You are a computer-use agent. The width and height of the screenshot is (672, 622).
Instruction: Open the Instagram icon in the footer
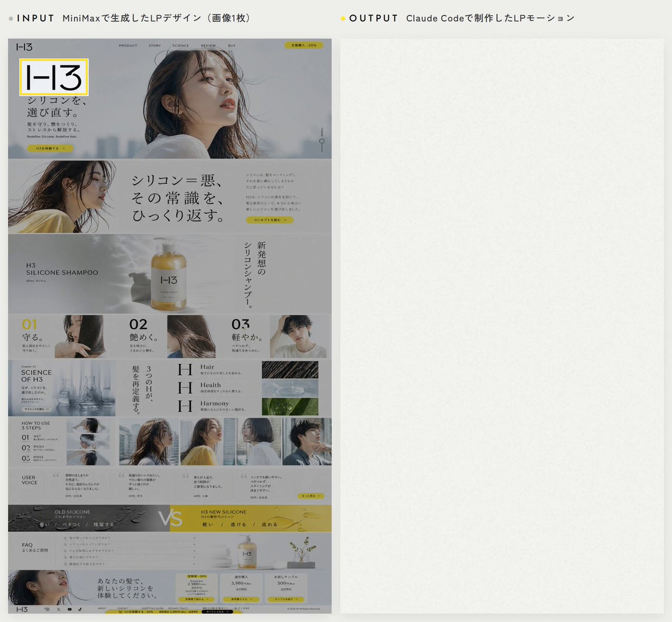point(48,609)
